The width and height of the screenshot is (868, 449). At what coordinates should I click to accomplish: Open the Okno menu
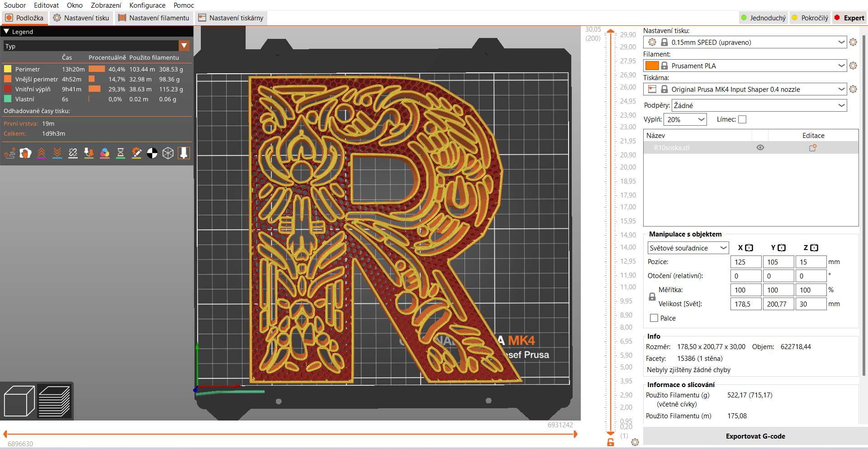click(x=75, y=5)
